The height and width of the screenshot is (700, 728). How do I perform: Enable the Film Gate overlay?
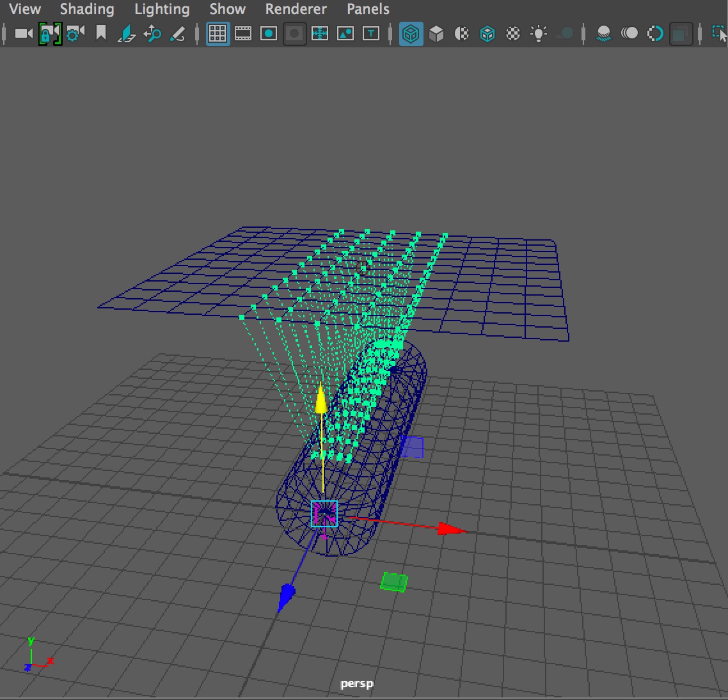tap(243, 33)
